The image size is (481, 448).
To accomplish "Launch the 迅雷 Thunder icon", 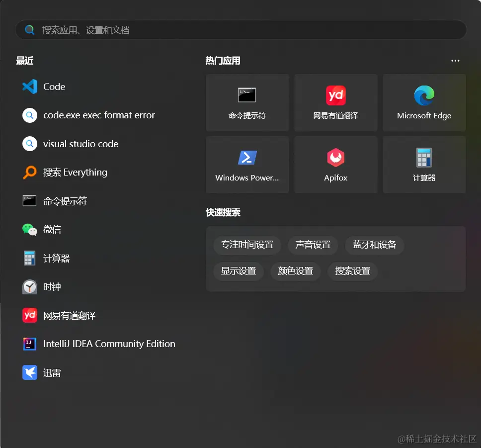I will (x=30, y=372).
